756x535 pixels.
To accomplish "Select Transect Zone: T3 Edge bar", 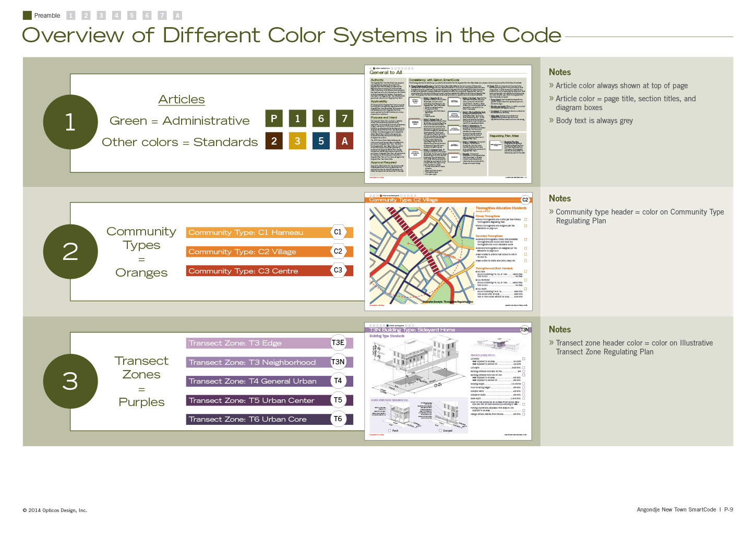I will click(258, 343).
